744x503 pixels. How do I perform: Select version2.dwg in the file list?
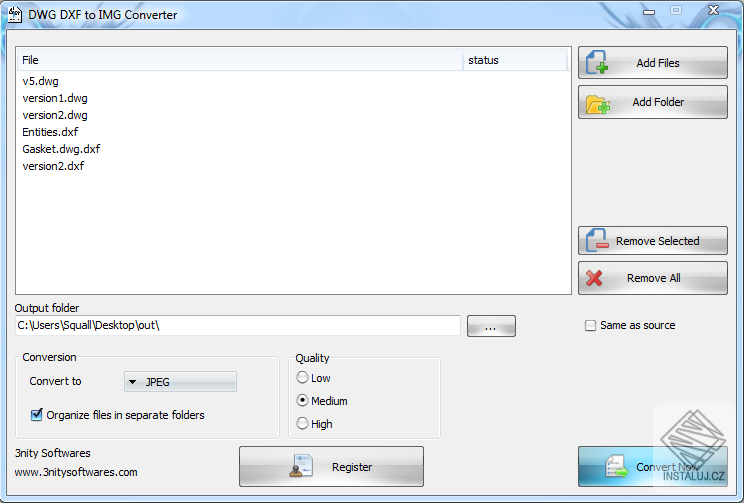pos(55,115)
